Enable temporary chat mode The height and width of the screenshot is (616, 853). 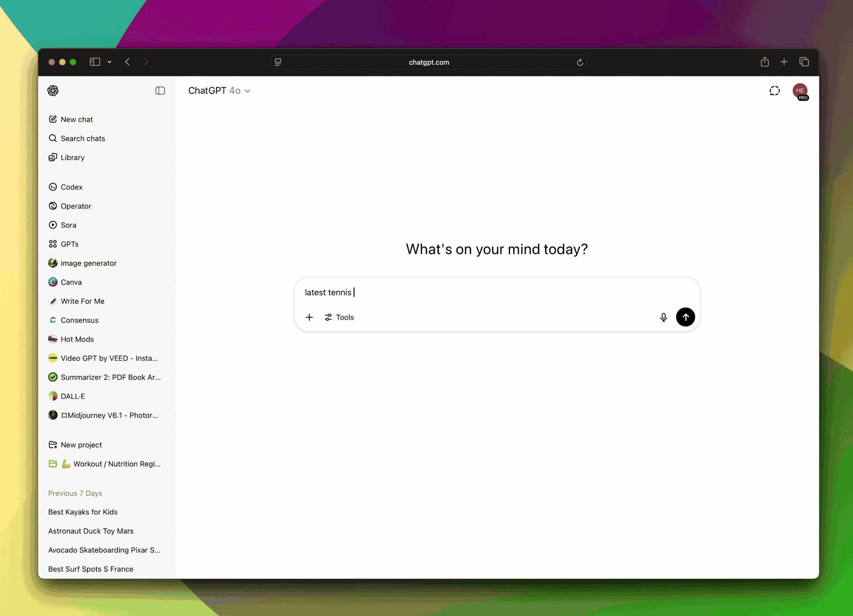774,91
